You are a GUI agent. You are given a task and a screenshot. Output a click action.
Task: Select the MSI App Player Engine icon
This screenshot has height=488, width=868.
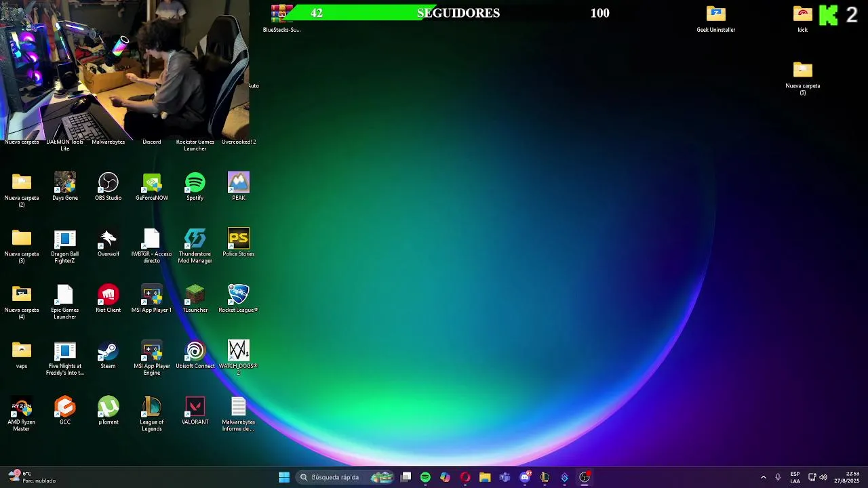coord(152,359)
